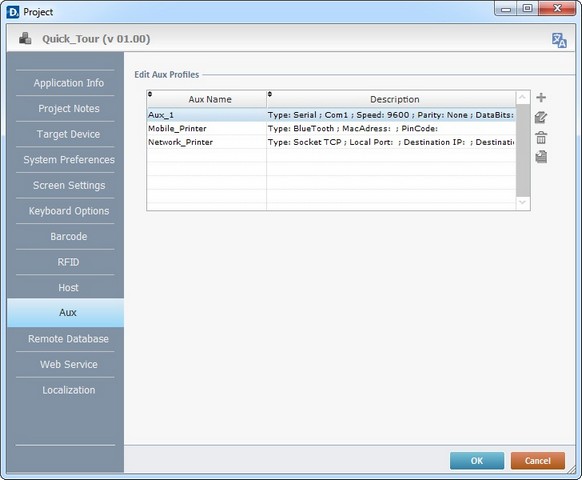
Task: Open the Remote Database section
Action: (x=69, y=339)
